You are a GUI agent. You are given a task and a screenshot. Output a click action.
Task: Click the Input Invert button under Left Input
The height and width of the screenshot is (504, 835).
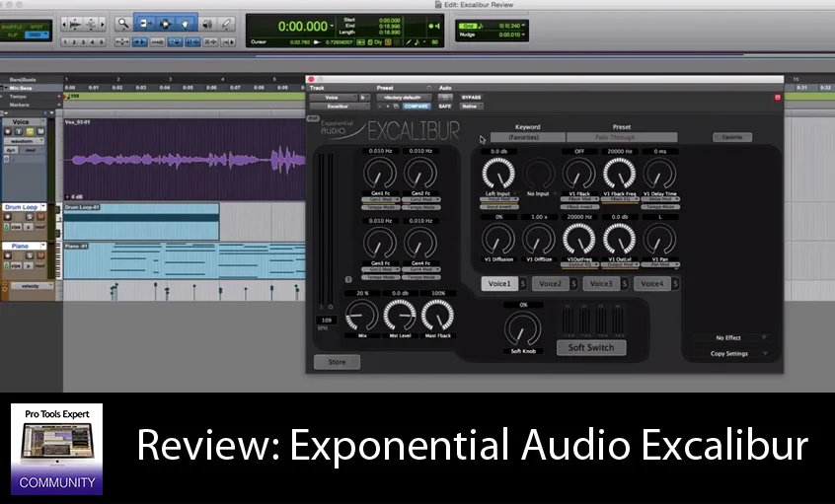499,206
